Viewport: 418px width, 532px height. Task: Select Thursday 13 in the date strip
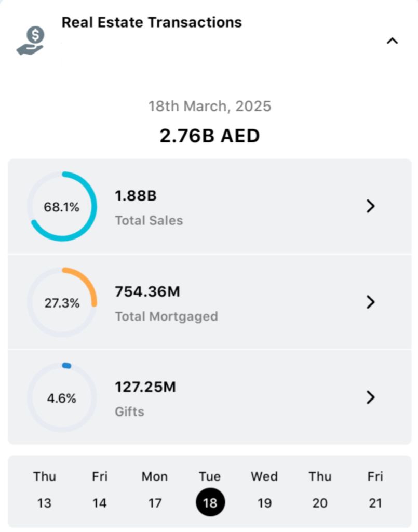tap(45, 490)
